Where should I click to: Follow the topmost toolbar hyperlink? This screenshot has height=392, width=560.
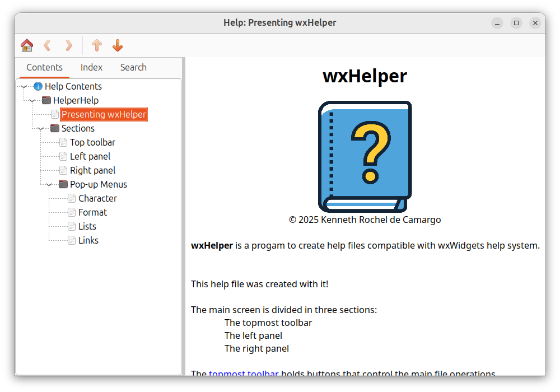(x=244, y=374)
